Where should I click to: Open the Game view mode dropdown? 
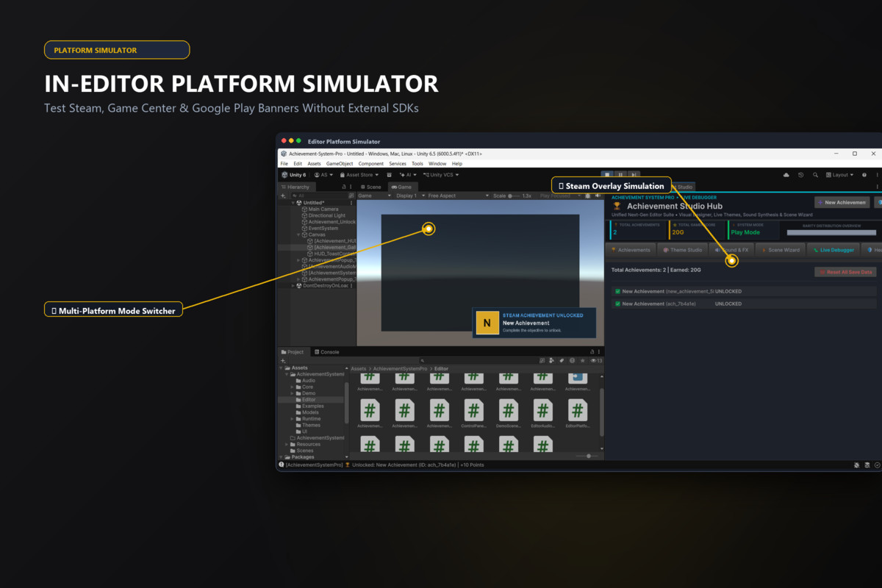click(374, 196)
